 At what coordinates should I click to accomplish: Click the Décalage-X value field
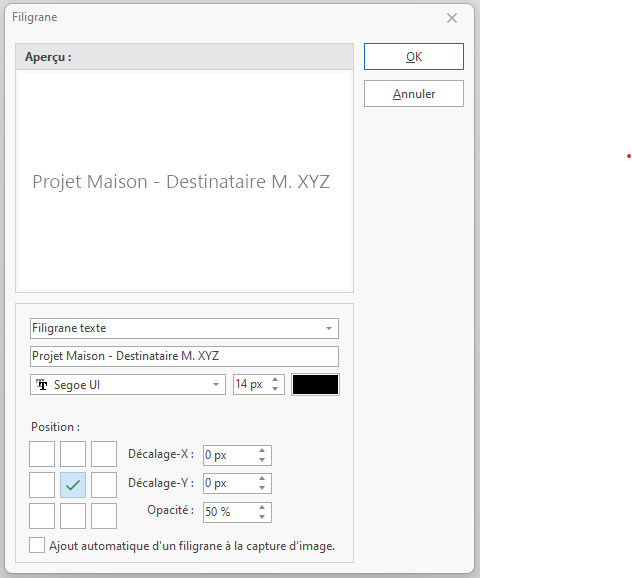click(x=237, y=455)
